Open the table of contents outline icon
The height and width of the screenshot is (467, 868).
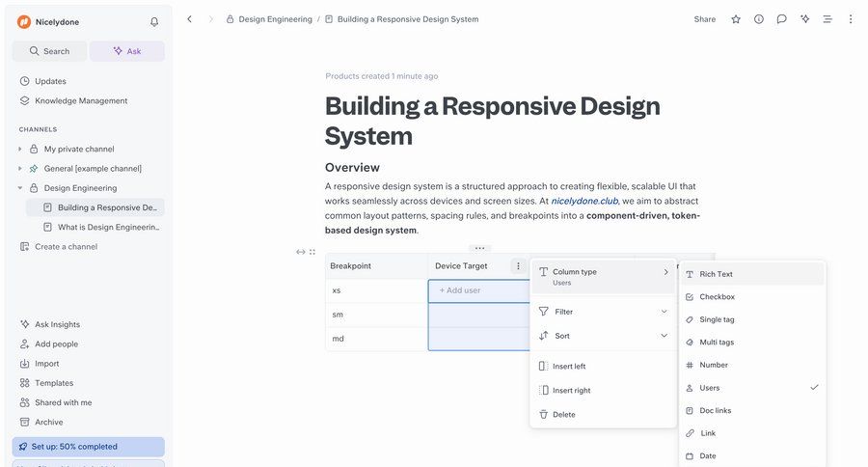(x=827, y=19)
